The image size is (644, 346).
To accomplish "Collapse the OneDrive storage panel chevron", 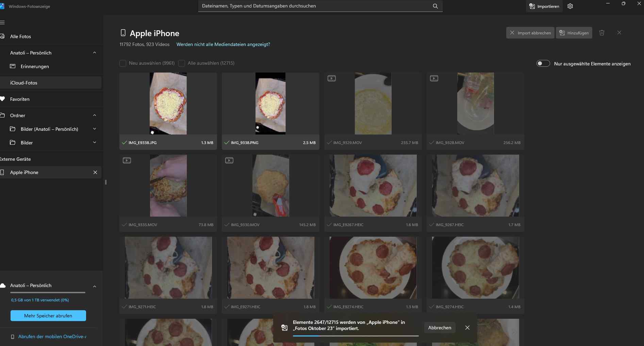I will coord(95,286).
